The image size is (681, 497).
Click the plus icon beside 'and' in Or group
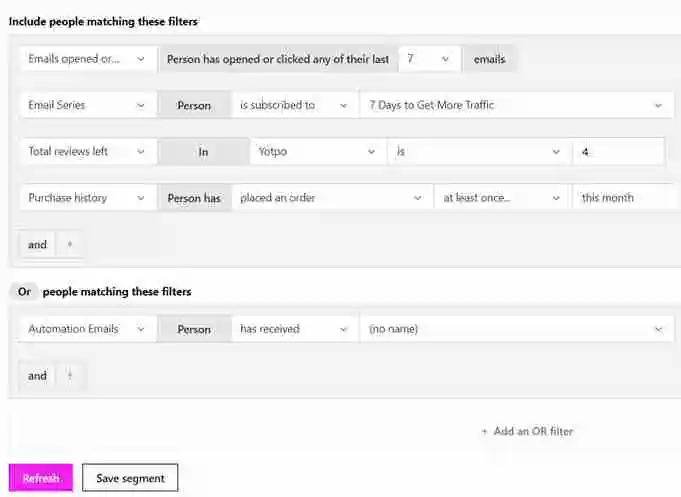(69, 375)
